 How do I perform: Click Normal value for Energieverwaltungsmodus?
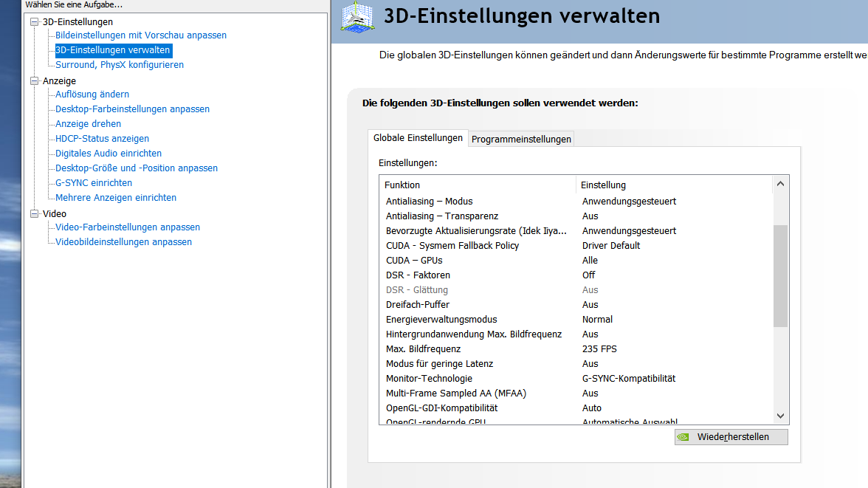(x=597, y=320)
